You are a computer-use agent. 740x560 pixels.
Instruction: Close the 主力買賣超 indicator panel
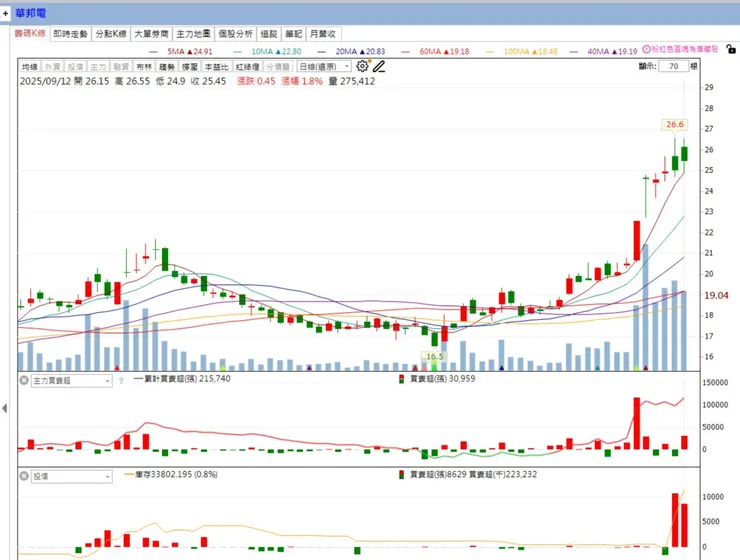pyautogui.click(x=24, y=380)
